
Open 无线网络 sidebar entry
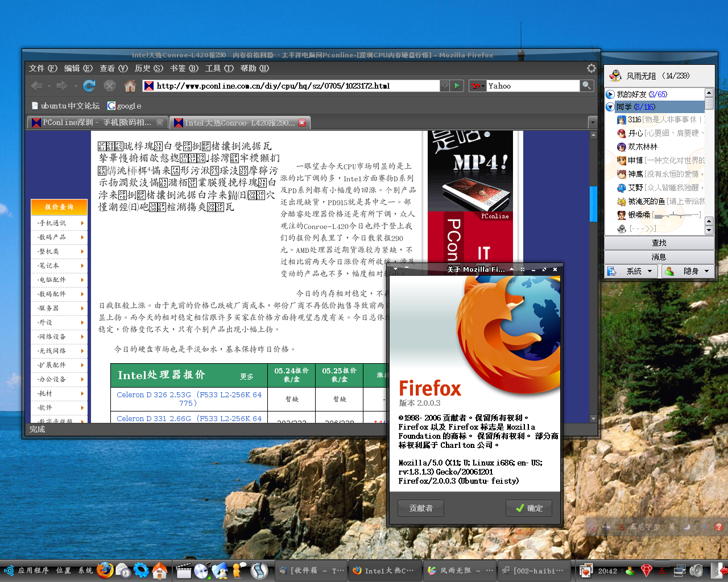[60, 351]
